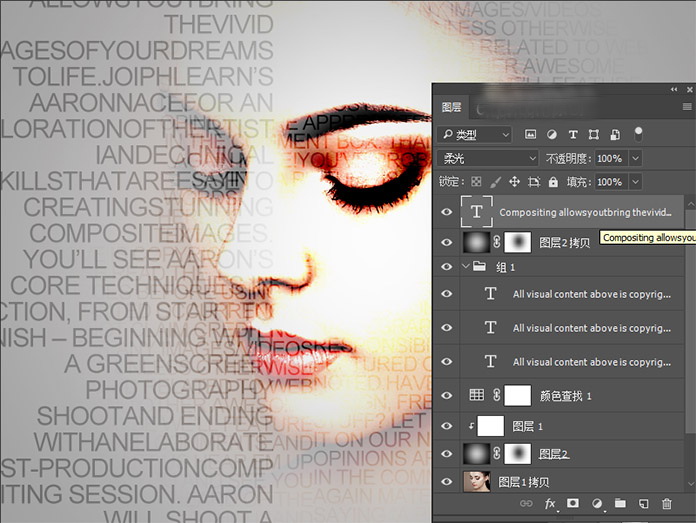Open the 柔光 blend mode dropdown
The width and height of the screenshot is (696, 523).
(x=488, y=158)
